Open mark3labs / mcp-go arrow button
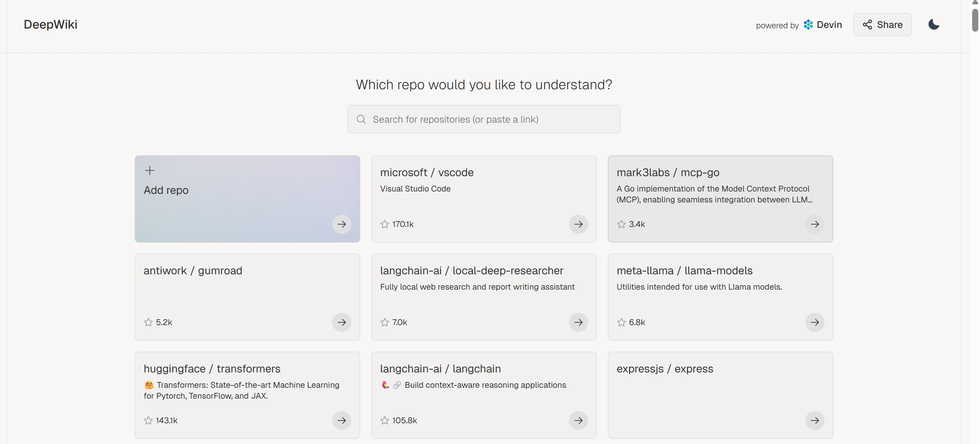 [x=814, y=224]
